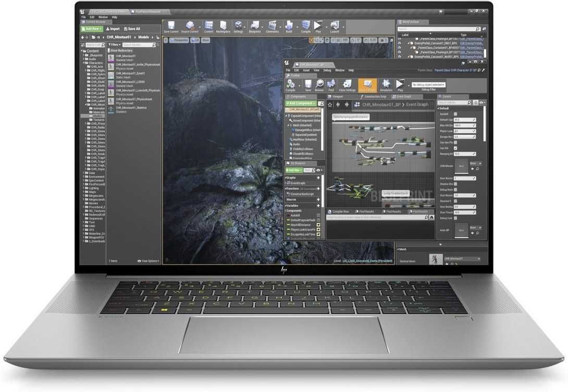This screenshot has height=392, width=568.
Task: Click the Save All button
Action: click(132, 29)
